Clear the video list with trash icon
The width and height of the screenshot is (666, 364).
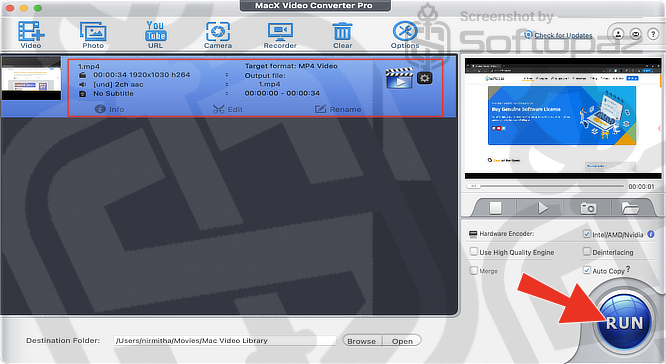click(342, 35)
